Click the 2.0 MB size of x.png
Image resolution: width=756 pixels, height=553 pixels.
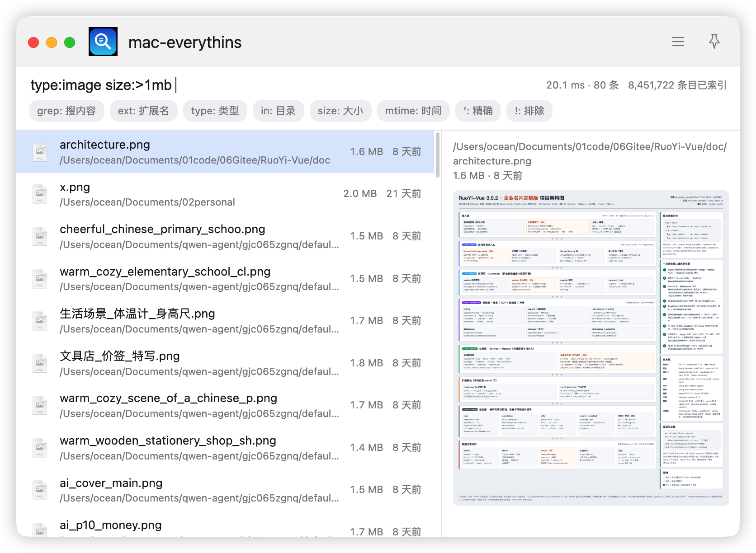[360, 193]
